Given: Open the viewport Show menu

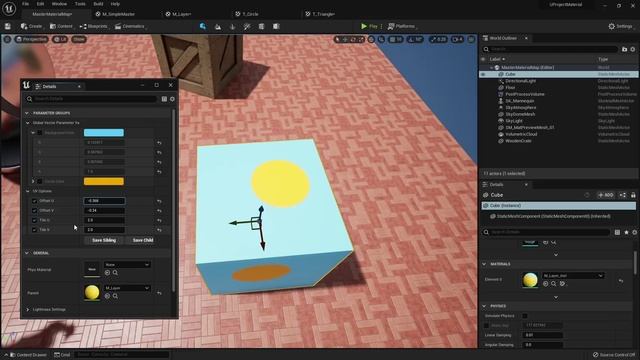Looking at the screenshot, I should [79, 39].
